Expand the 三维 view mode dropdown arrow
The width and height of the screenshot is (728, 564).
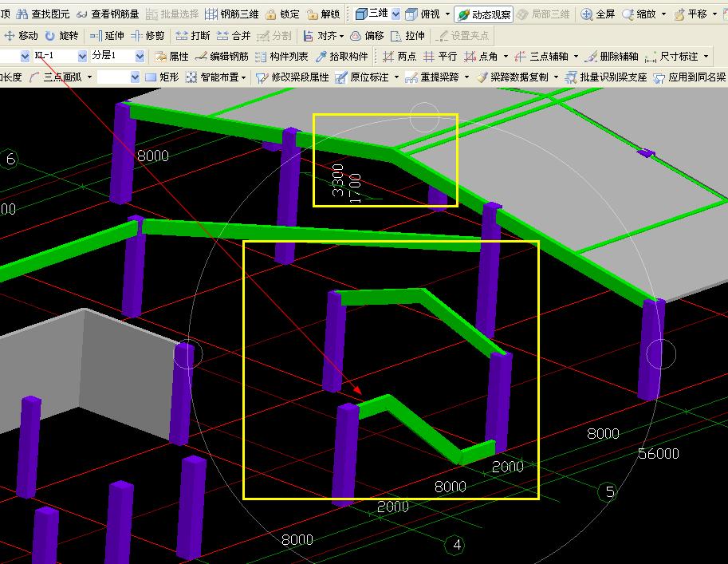(395, 14)
